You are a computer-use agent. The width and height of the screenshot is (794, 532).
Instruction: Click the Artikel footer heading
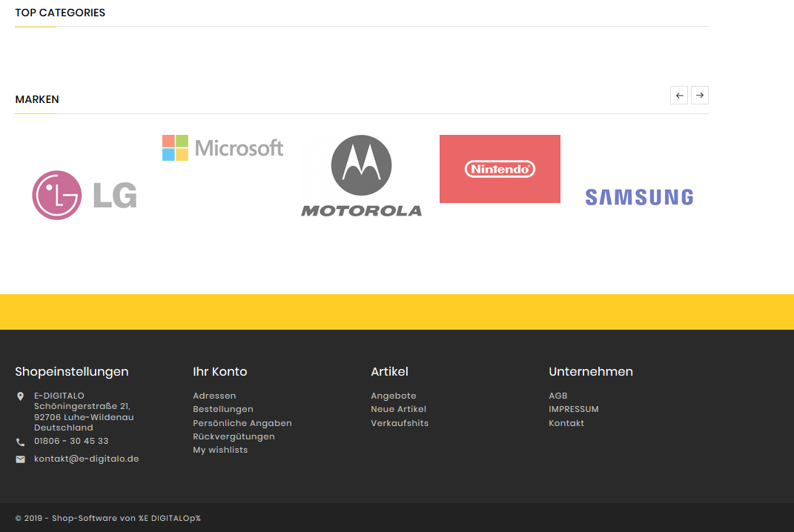tap(389, 371)
